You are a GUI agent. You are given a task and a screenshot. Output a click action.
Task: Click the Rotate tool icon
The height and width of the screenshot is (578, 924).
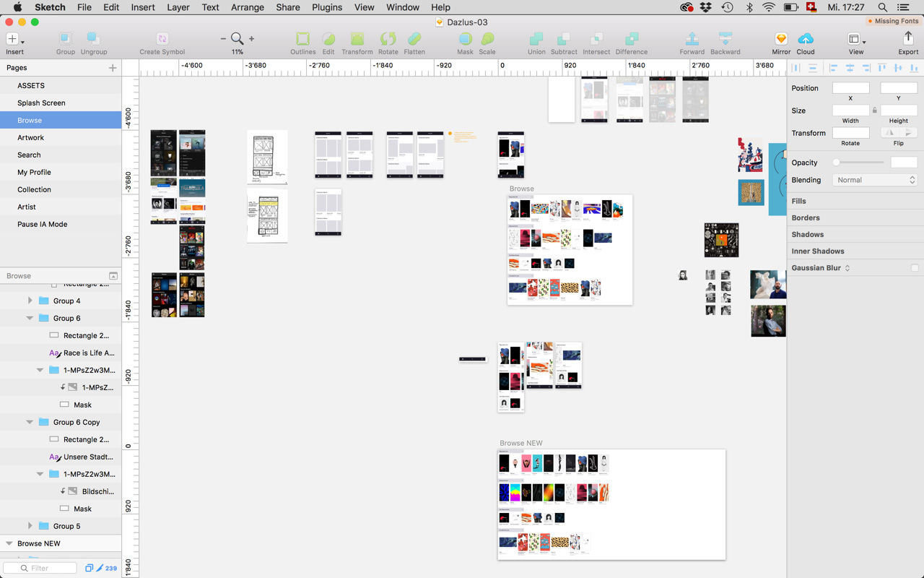tap(388, 39)
